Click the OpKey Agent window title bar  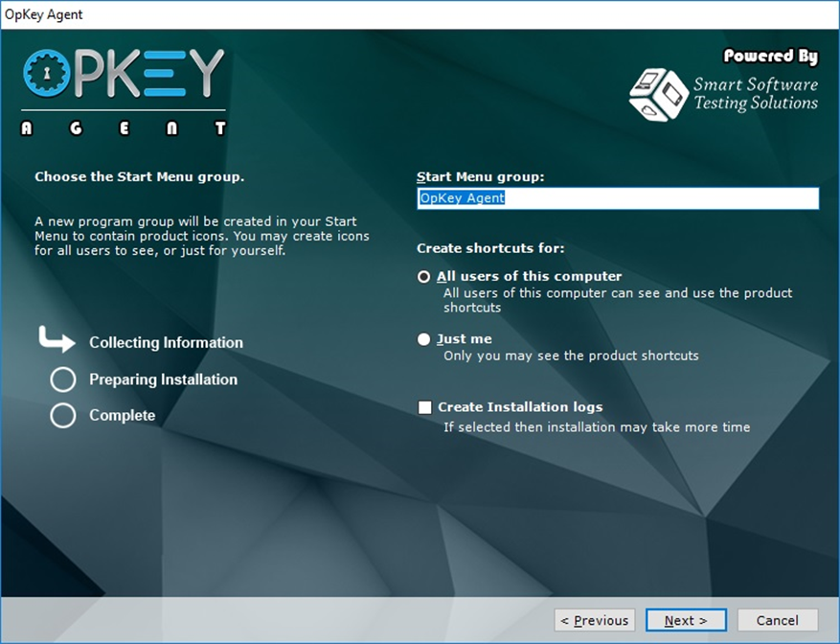coord(420,14)
